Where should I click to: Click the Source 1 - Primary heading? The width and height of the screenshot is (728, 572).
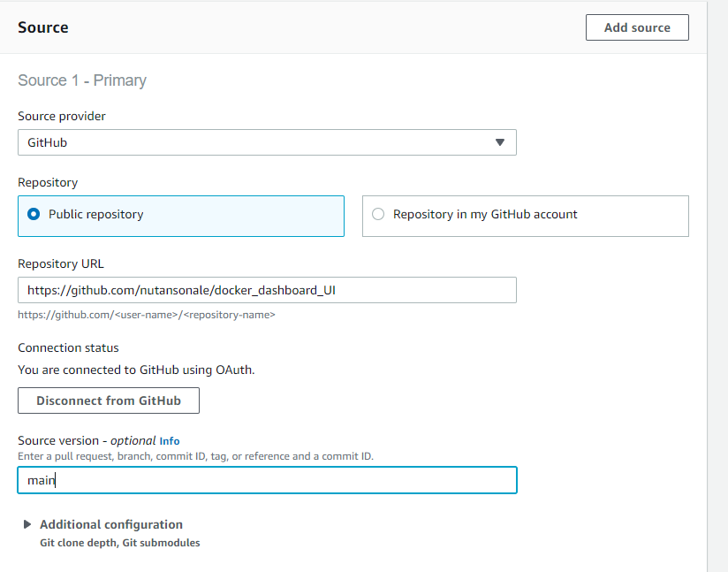(x=82, y=80)
